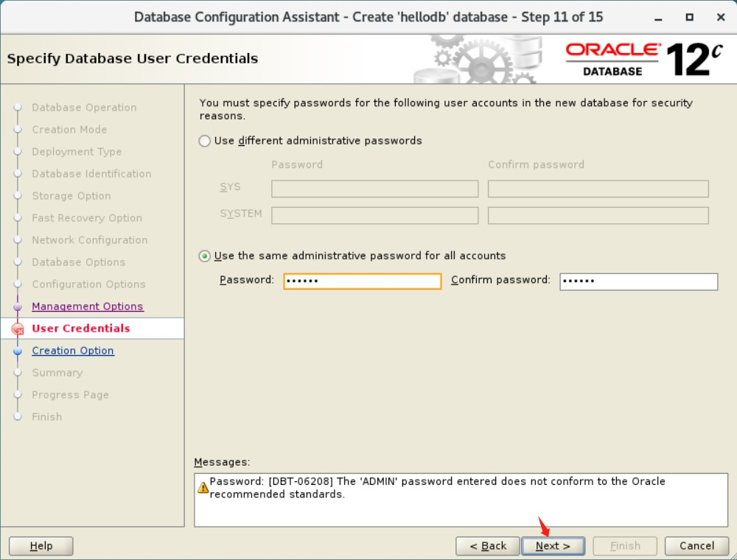Screen dimensions: 737x560
Task: Click 'Database Identification' step label
Action: (91, 174)
